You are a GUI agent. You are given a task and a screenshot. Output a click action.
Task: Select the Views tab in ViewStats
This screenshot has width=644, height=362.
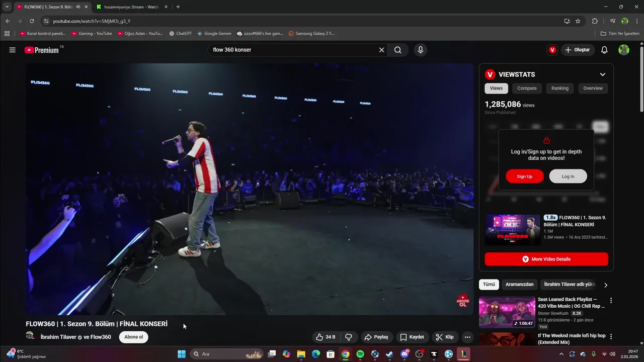click(x=496, y=88)
